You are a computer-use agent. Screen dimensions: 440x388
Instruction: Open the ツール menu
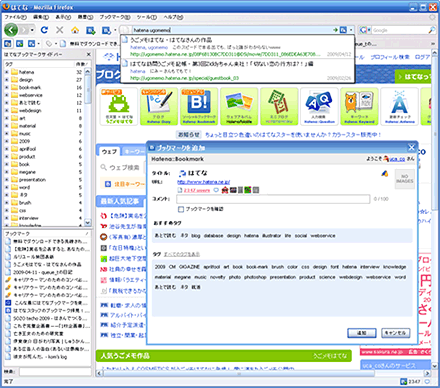pos(146,17)
